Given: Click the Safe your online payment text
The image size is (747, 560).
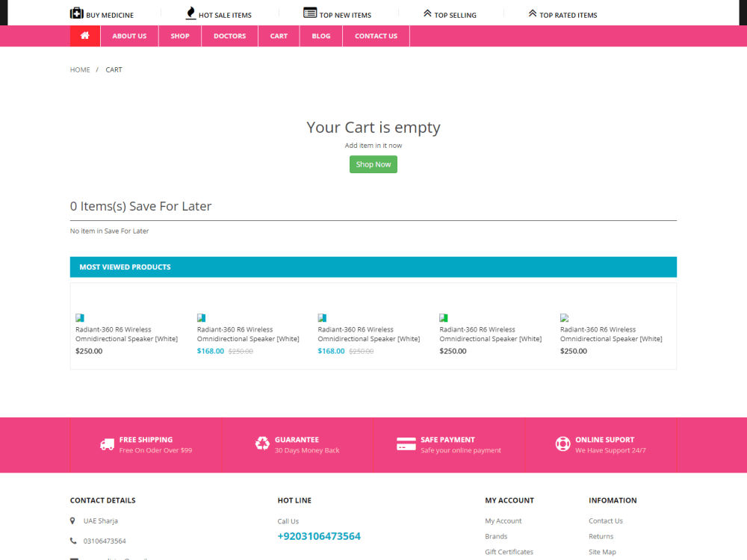Looking at the screenshot, I should 461,450.
